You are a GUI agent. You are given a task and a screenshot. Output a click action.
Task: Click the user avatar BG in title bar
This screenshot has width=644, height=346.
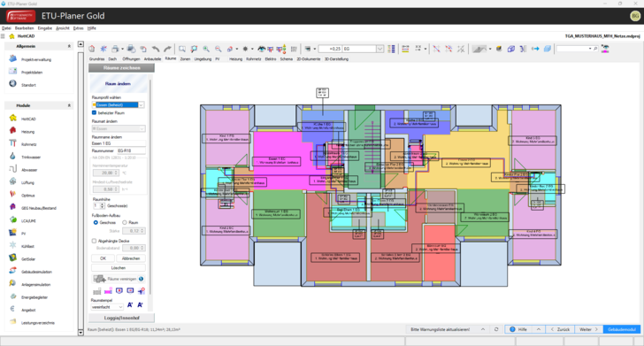coord(635,16)
